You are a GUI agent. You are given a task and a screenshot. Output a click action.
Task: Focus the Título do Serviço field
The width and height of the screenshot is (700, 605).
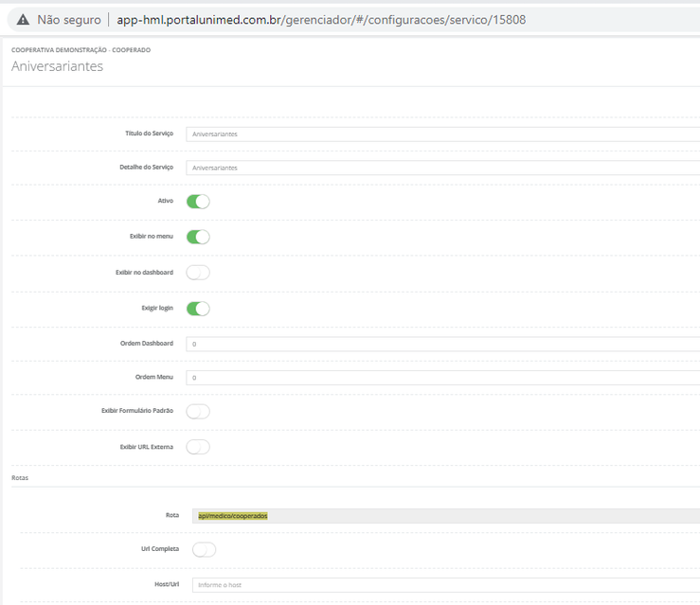pos(443,134)
